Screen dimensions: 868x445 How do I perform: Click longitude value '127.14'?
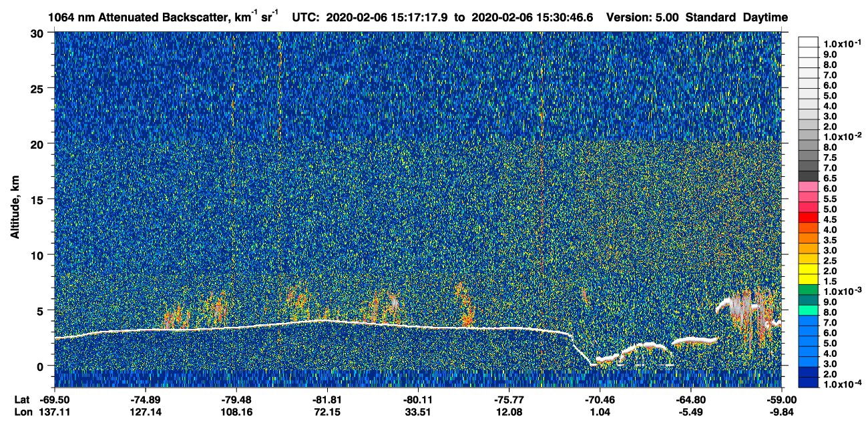coord(146,412)
